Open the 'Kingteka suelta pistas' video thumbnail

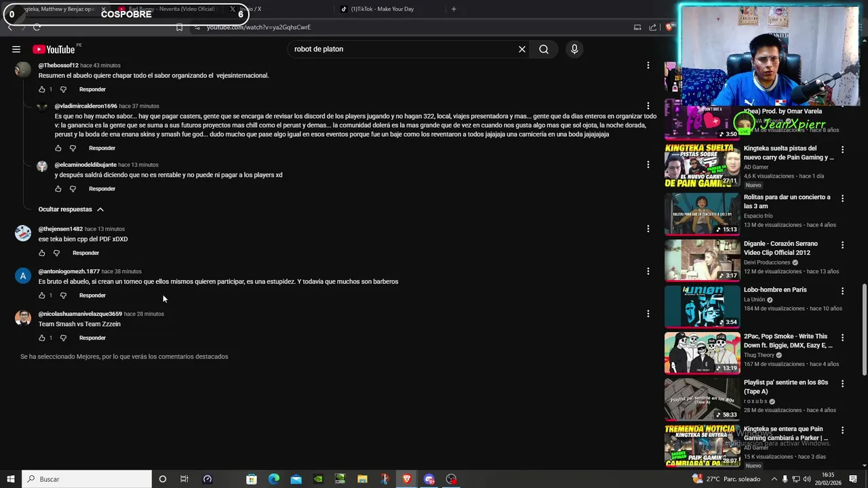(702, 166)
